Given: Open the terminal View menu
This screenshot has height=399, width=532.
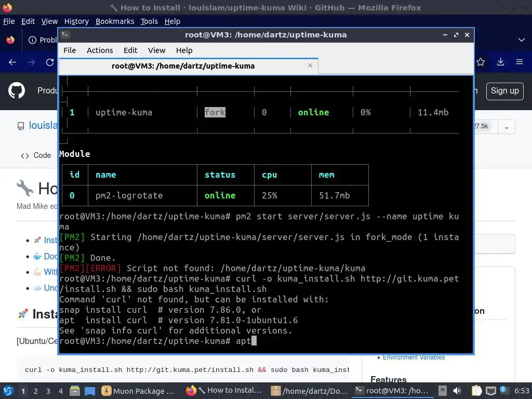Looking at the screenshot, I should click(156, 50).
